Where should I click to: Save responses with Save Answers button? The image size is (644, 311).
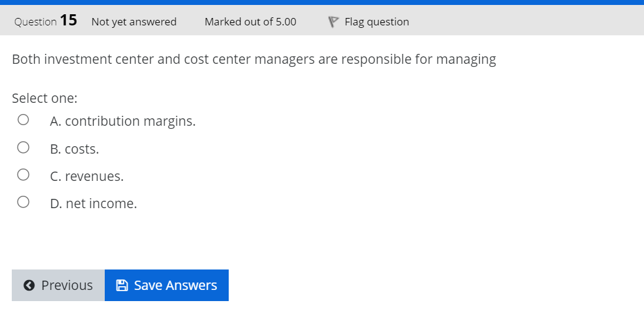tap(167, 285)
